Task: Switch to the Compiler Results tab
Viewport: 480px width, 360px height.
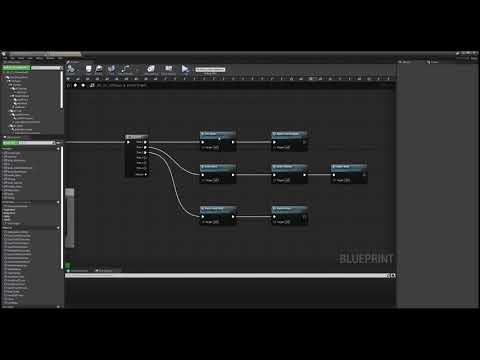Action: point(78,271)
